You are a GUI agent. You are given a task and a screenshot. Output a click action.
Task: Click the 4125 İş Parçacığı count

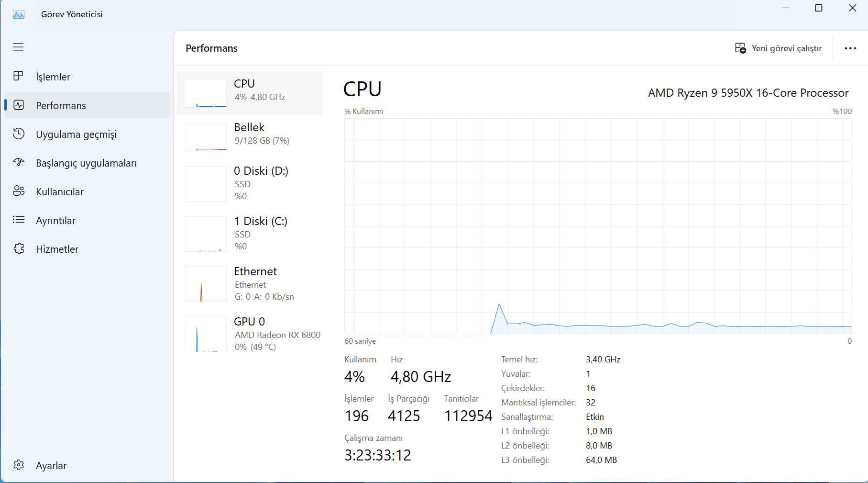tap(404, 416)
